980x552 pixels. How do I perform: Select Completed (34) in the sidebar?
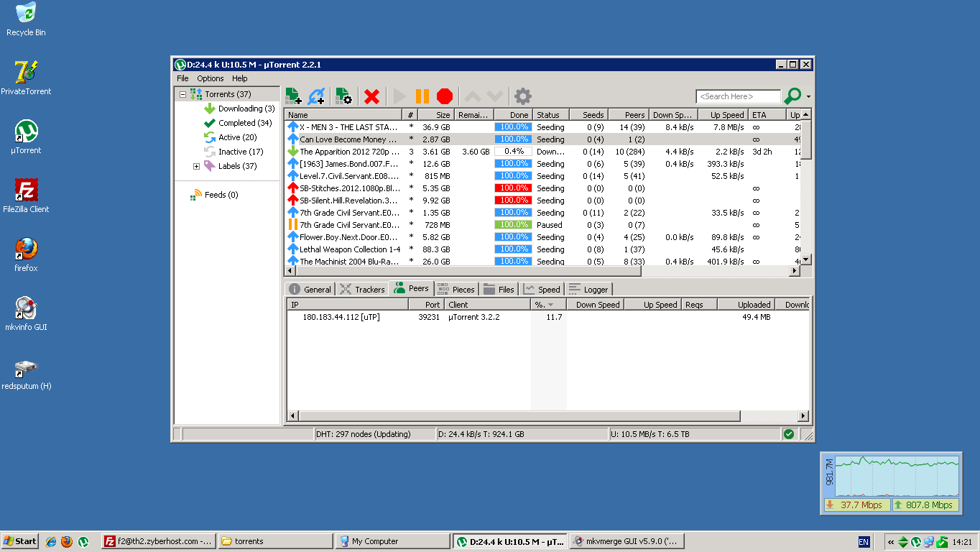click(x=245, y=123)
